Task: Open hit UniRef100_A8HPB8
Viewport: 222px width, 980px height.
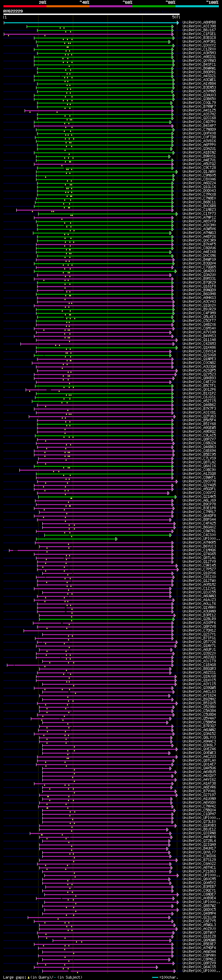Action: [x=199, y=23]
